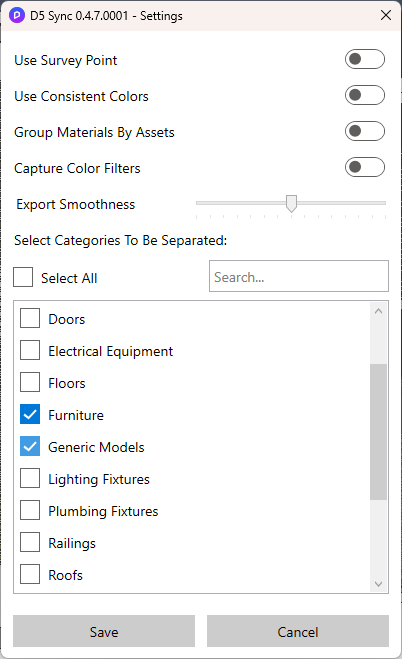The height and width of the screenshot is (659, 402).
Task: Check the Electrical Equipment checkbox
Action: point(30,350)
